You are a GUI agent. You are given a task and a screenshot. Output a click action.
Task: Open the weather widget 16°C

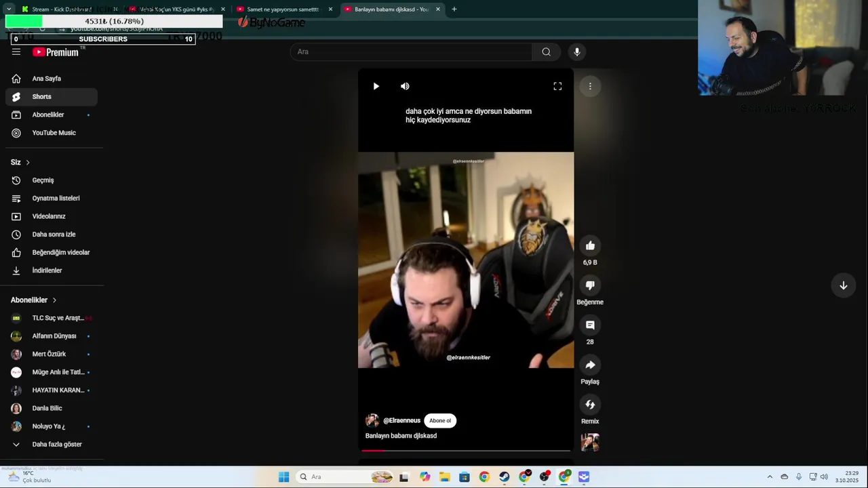(x=28, y=476)
